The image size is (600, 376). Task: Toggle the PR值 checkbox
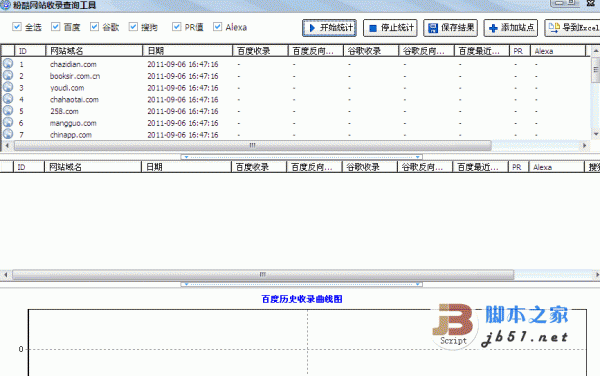tap(176, 27)
